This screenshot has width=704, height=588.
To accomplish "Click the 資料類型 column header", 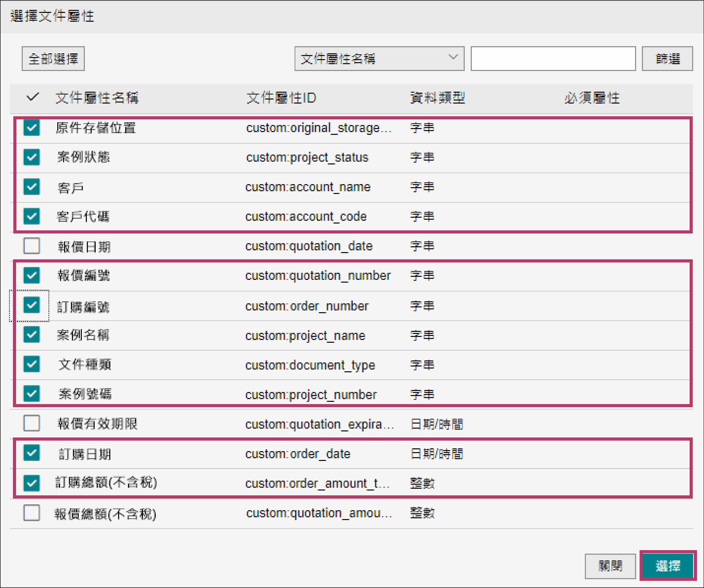I will 437,98.
